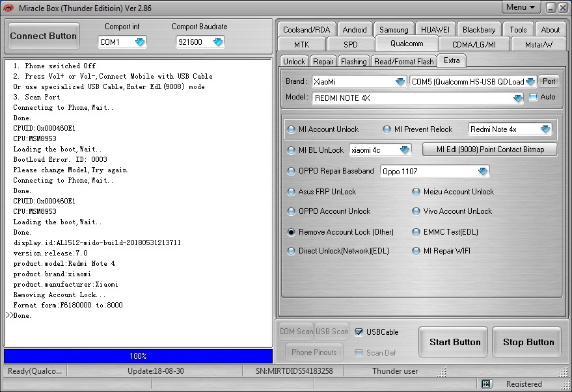This screenshot has height=392, width=572.
Task: Select the Qualcomm tab
Action: coord(407,44)
